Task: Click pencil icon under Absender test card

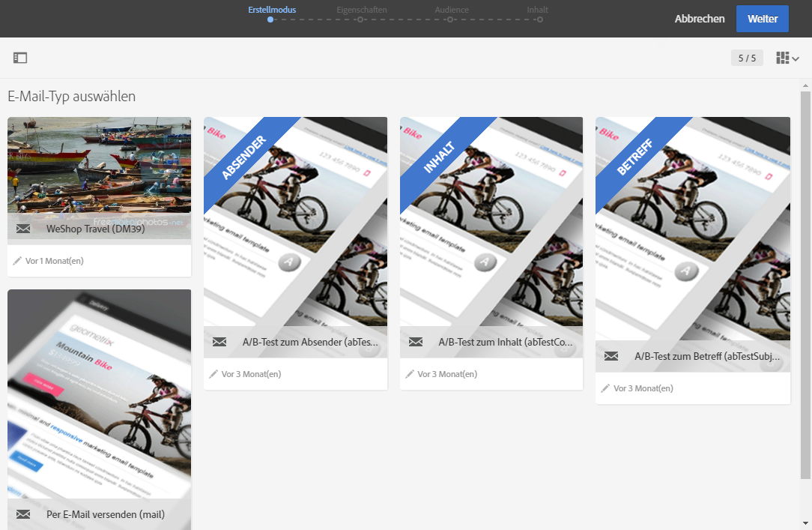Action: point(213,374)
